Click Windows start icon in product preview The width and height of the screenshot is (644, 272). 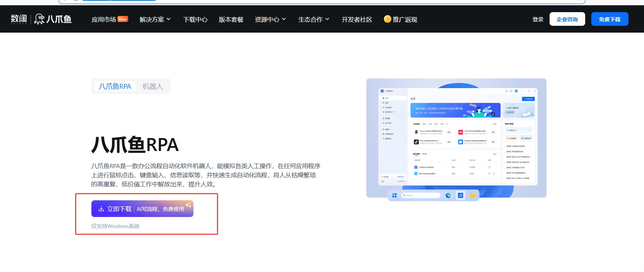(394, 195)
